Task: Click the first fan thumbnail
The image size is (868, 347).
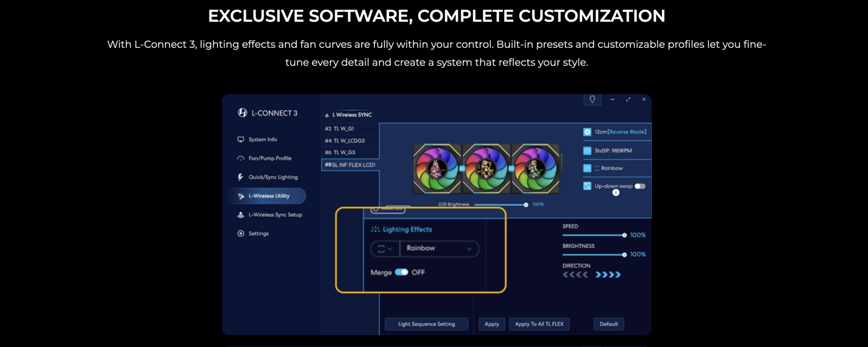Action: pyautogui.click(x=437, y=169)
